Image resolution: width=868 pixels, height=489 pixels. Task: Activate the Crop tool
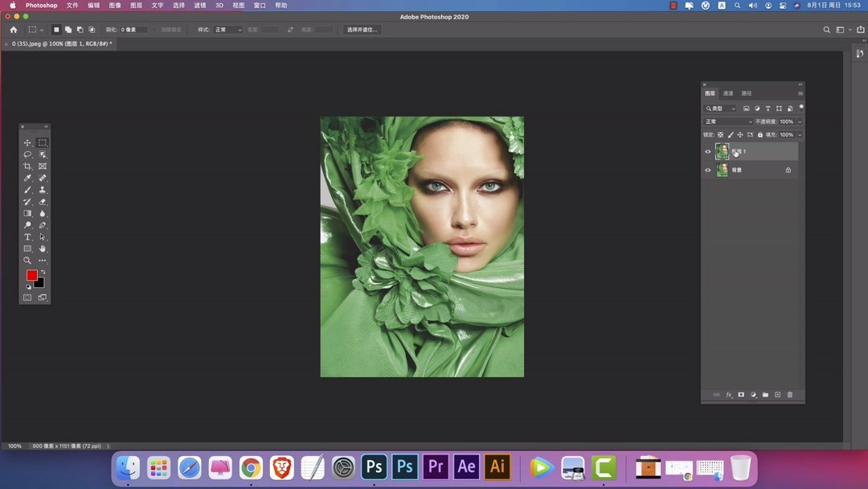point(27,166)
